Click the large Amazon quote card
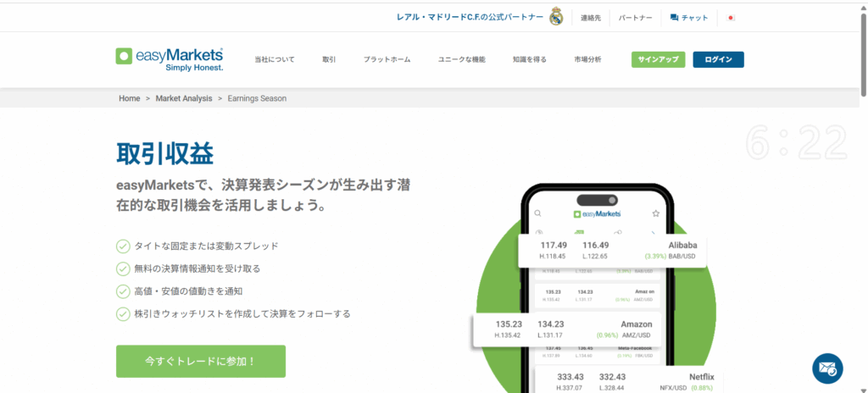Image resolution: width=868 pixels, height=393 pixels. (x=566, y=329)
